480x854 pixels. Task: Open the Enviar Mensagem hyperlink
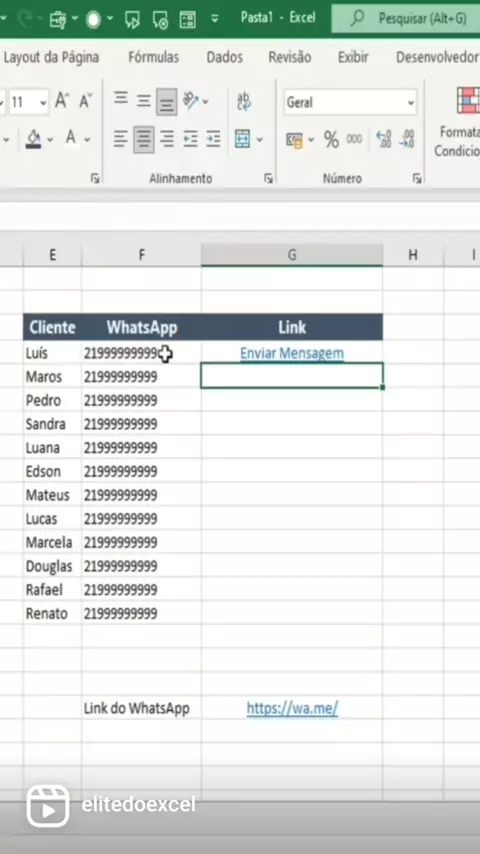click(292, 353)
